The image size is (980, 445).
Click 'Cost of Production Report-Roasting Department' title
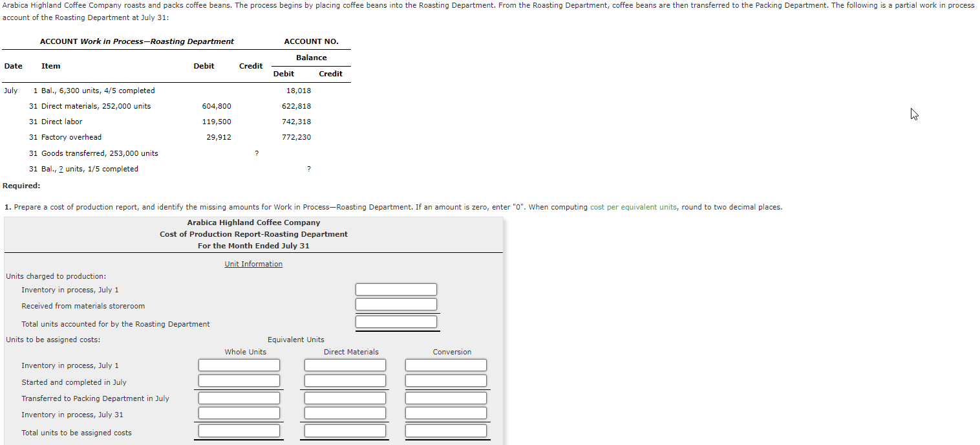253,234
